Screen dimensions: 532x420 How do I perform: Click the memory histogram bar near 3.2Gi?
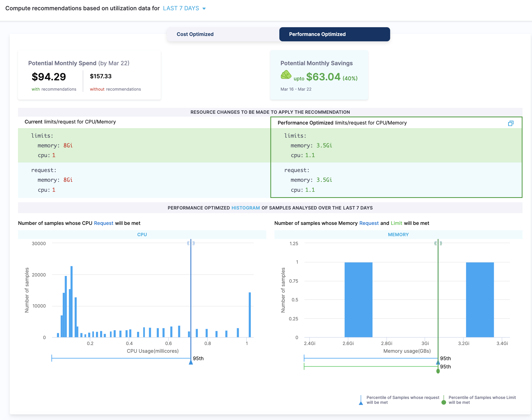(x=480, y=300)
